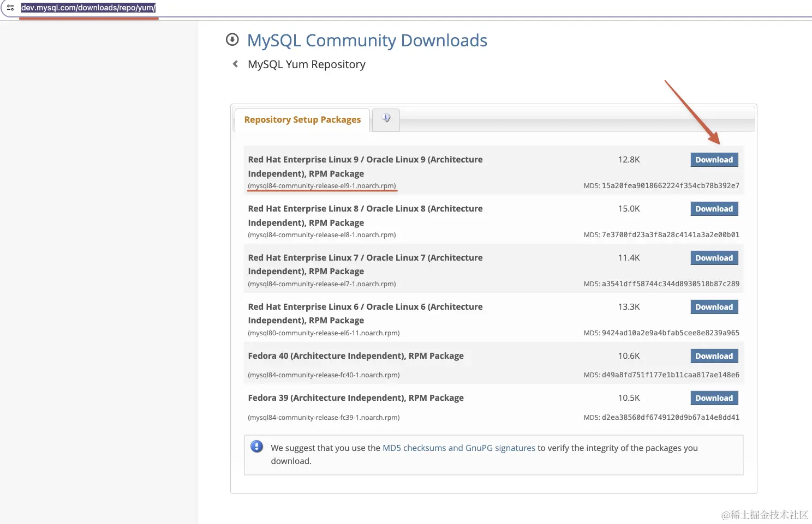Click MD5 hash 9424ad10a2e9a4bfab5cee8e8239a965
This screenshot has height=524, width=812.
click(671, 333)
